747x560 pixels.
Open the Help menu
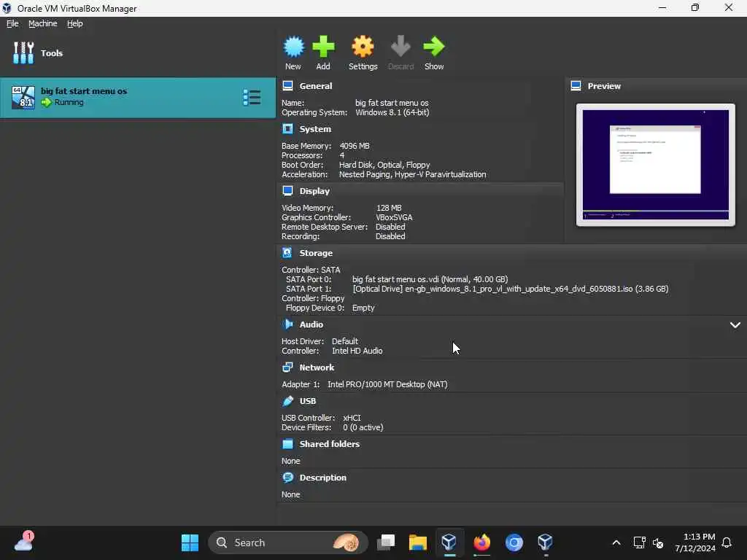coord(75,23)
